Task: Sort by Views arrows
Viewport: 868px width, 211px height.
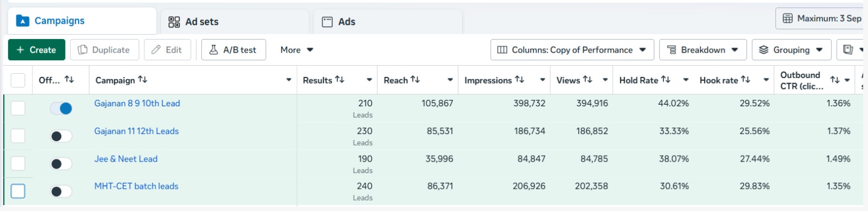Action: pos(588,79)
